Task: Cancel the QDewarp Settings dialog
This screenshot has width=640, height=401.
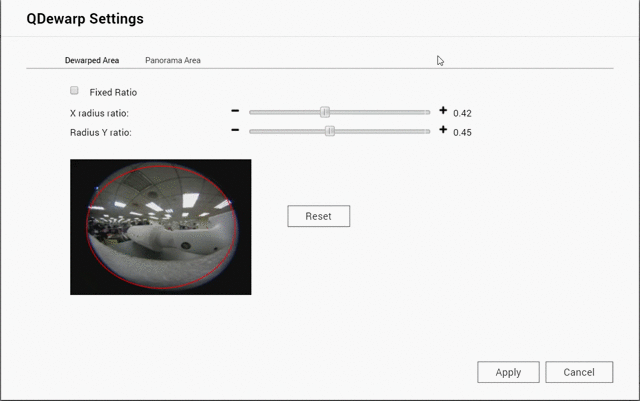Action: pyautogui.click(x=579, y=372)
